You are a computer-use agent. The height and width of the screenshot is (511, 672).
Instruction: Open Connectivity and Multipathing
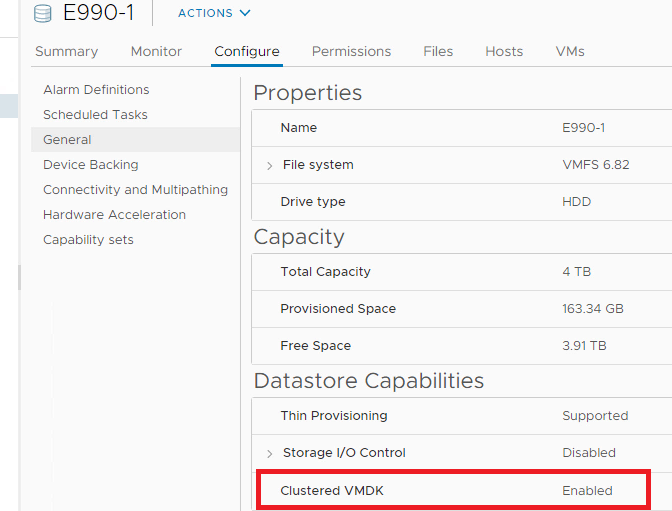point(135,189)
